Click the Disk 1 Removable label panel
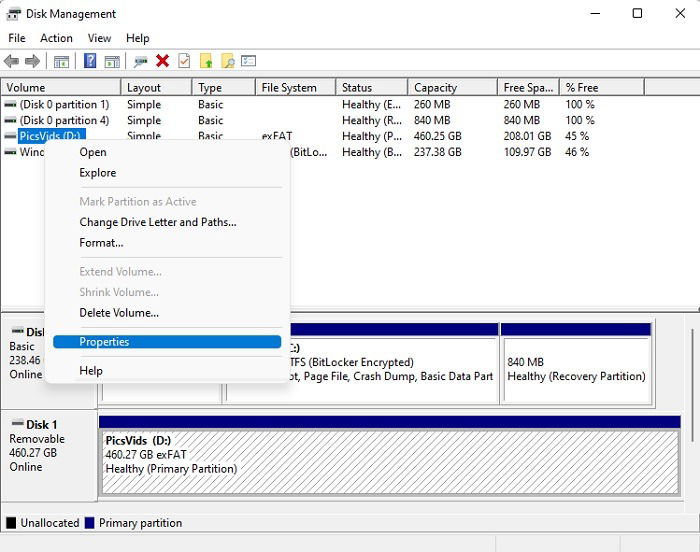This screenshot has height=552, width=700. click(49, 455)
